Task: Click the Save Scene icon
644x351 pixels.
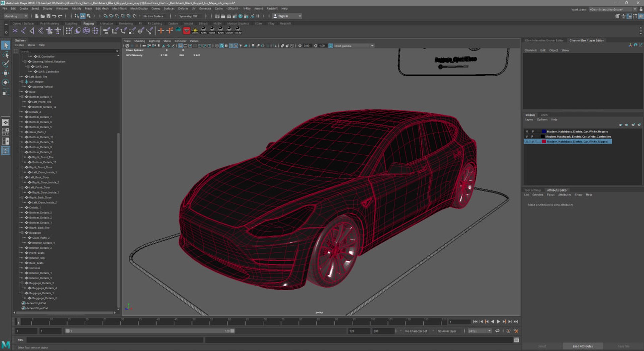Action: (x=48, y=16)
